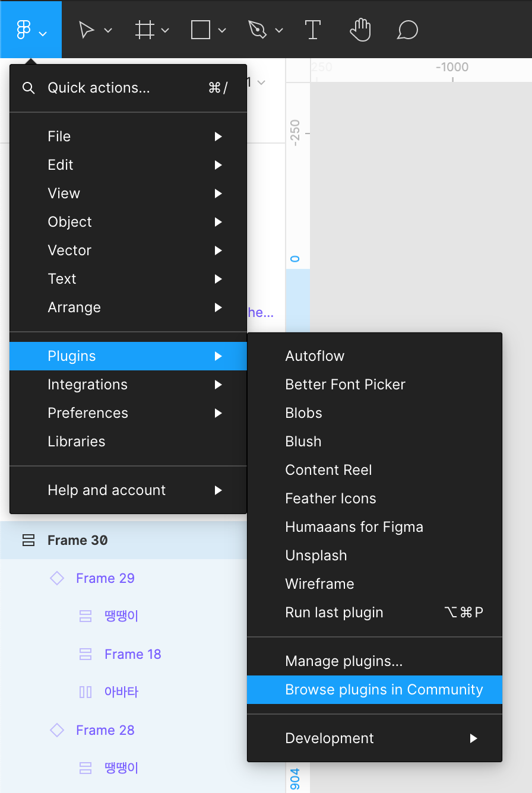532x793 pixels.
Task: Run the Blush plugin
Action: point(375,442)
